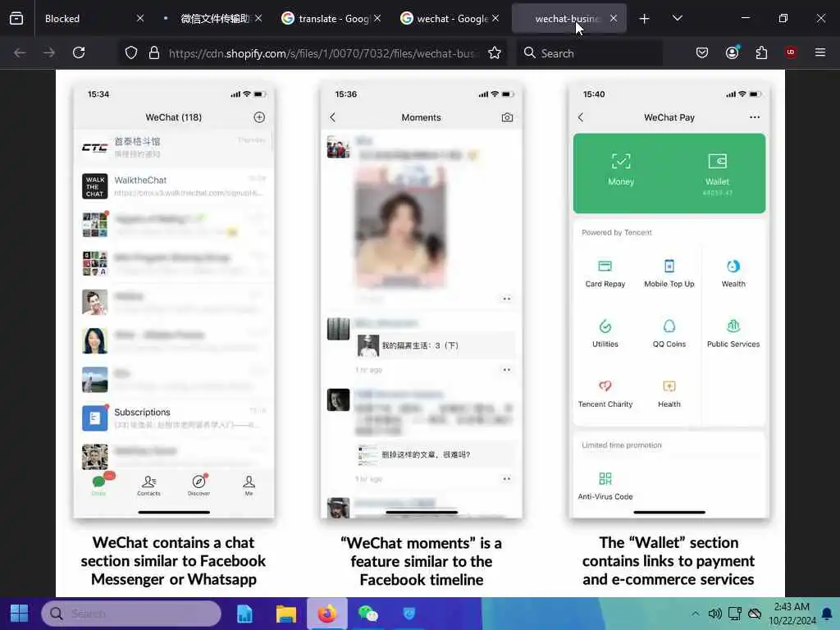The height and width of the screenshot is (630, 840).
Task: Show hidden system tray icons
Action: (696, 614)
